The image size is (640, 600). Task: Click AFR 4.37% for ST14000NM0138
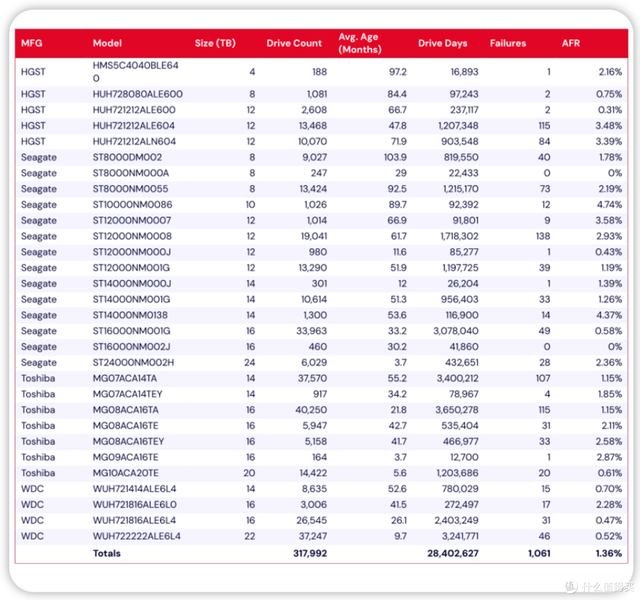(609, 316)
